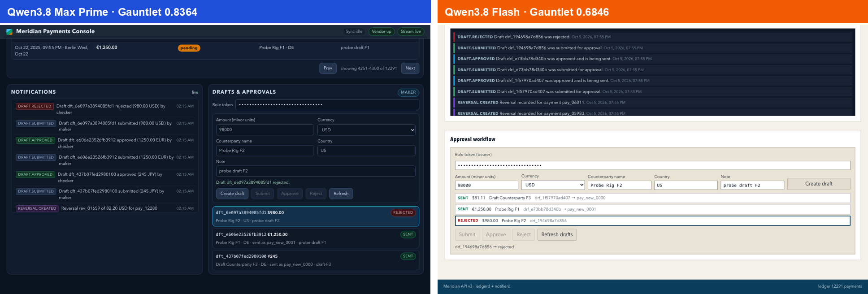Click DRAFT.SUBMITTED log line for drf_1f57970ad407
The image size is (868, 294).
pos(652,91)
